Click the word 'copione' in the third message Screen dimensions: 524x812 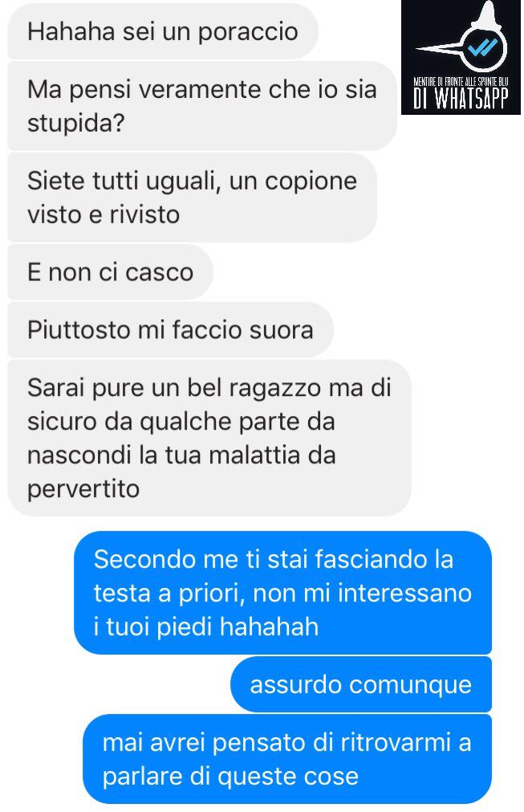click(x=311, y=182)
